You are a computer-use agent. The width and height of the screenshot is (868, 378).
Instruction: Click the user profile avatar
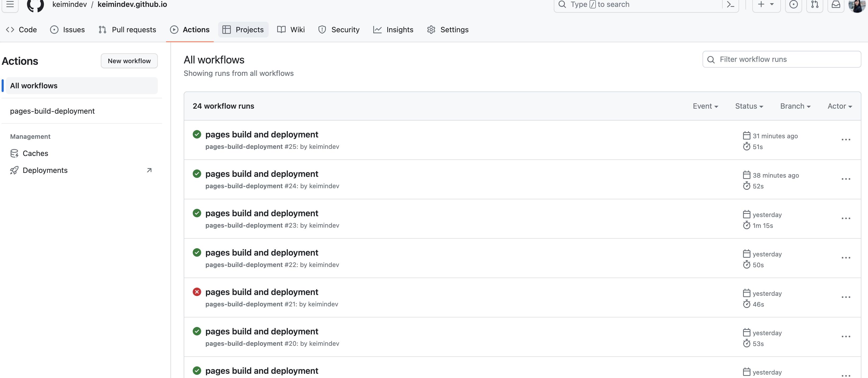click(x=857, y=5)
